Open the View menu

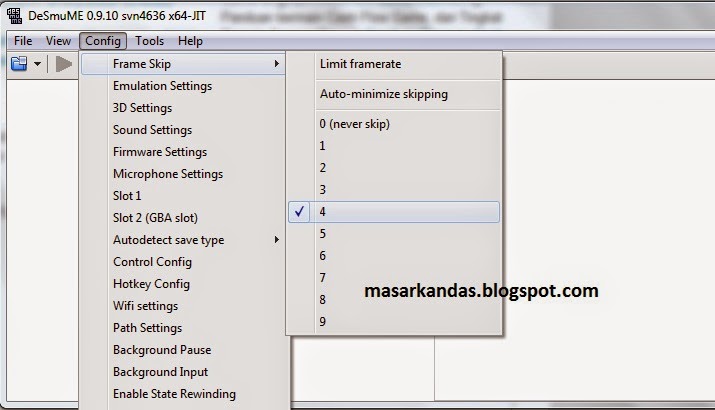(58, 41)
